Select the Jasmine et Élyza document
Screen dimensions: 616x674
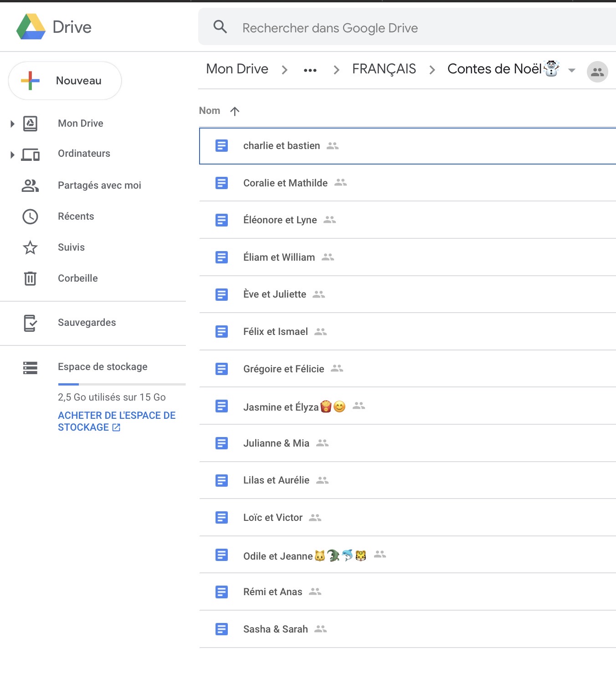coord(407,406)
